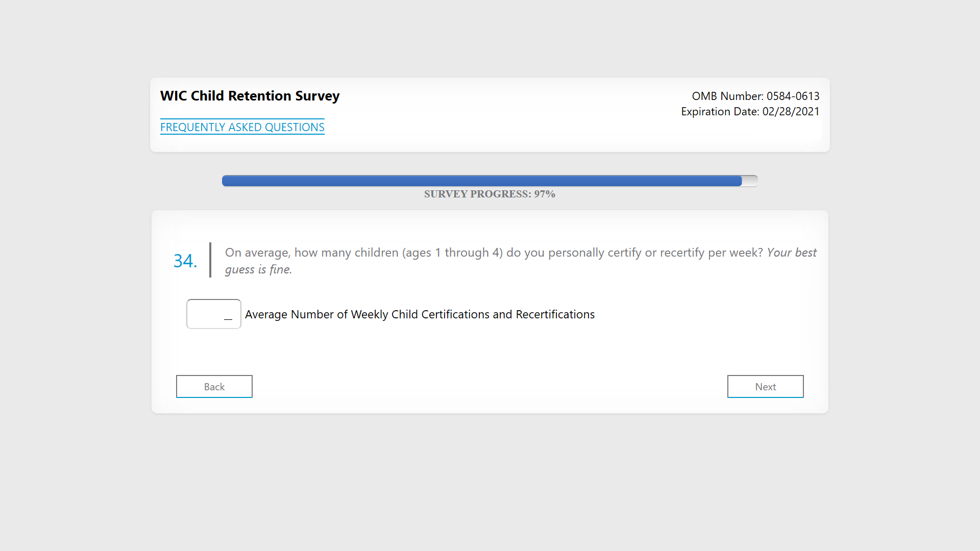This screenshot has width=980, height=551.
Task: Click the Expiration Date 02/28/2021 text
Action: [x=750, y=112]
